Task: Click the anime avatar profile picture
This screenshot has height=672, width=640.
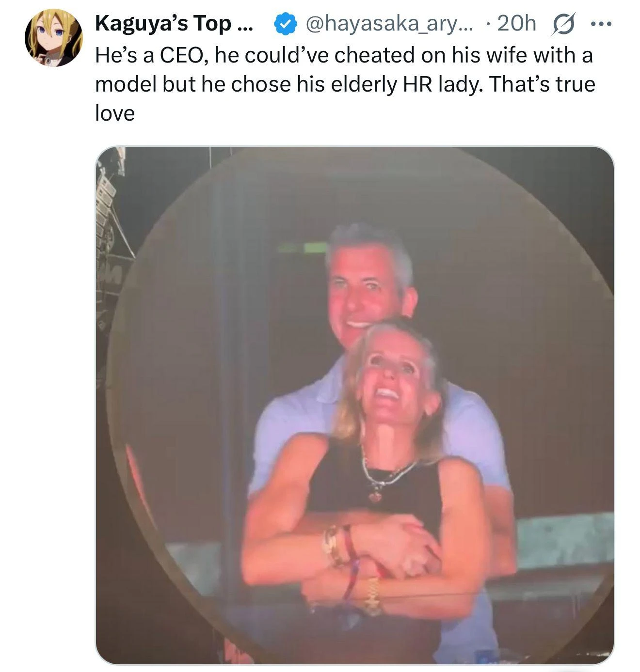Action: tap(53, 37)
